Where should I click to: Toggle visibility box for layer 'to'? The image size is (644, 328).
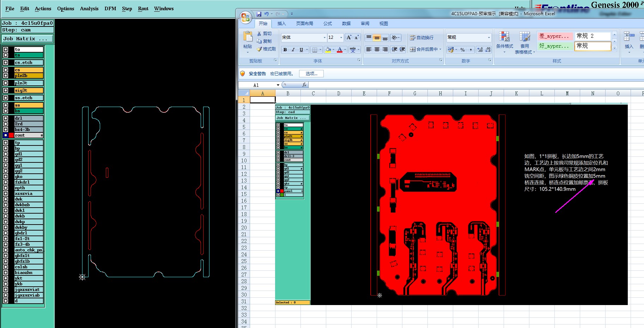[x=6, y=49]
